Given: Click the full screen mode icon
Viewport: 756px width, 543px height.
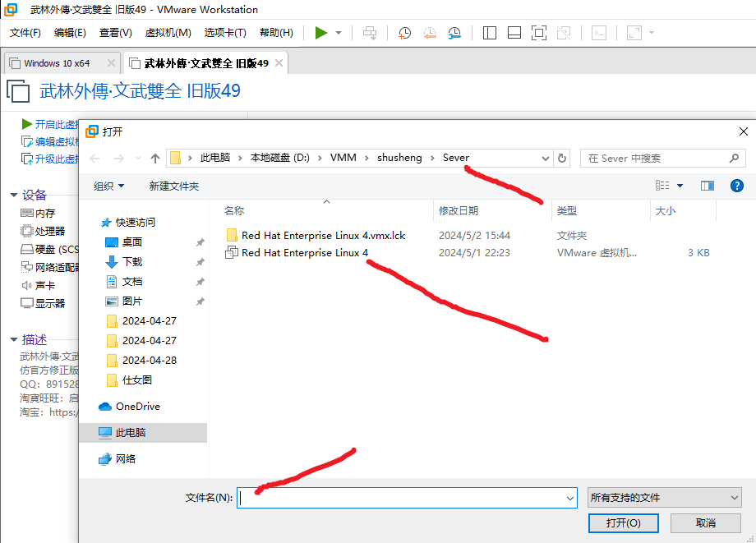Looking at the screenshot, I should click(x=539, y=33).
